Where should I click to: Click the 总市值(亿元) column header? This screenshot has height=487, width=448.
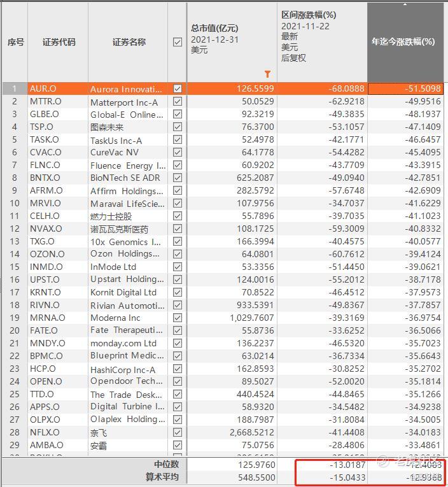pos(232,42)
